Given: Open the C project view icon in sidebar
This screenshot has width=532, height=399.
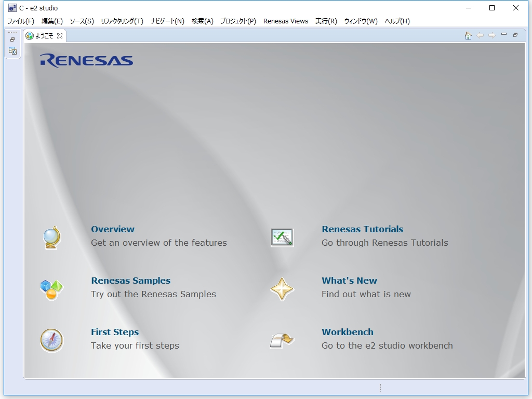Looking at the screenshot, I should 12,51.
